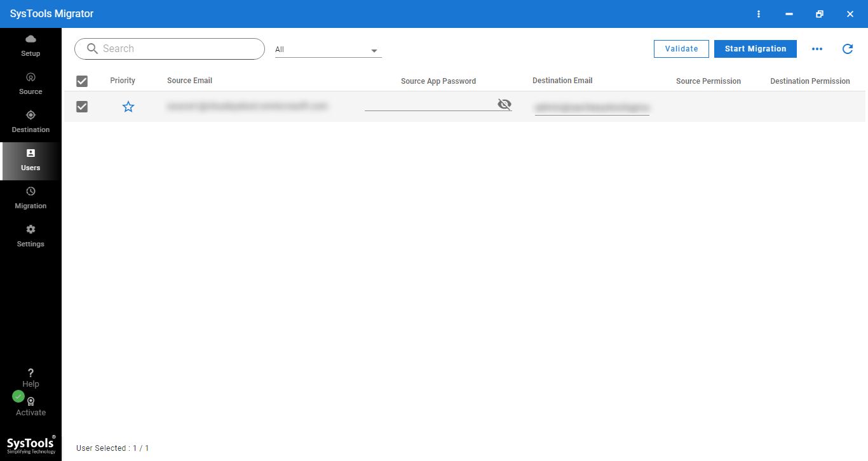Show the source app password
The height and width of the screenshot is (461, 868).
505,104
